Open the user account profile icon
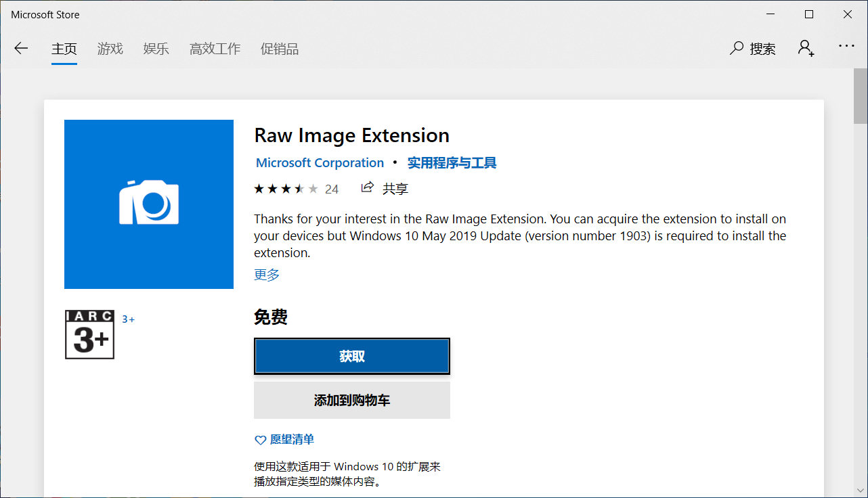 pos(805,48)
